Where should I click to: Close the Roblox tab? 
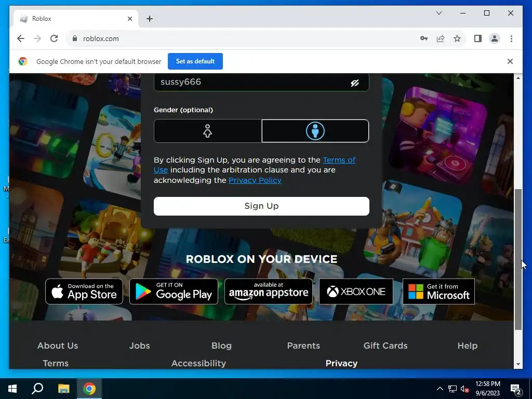click(x=129, y=19)
